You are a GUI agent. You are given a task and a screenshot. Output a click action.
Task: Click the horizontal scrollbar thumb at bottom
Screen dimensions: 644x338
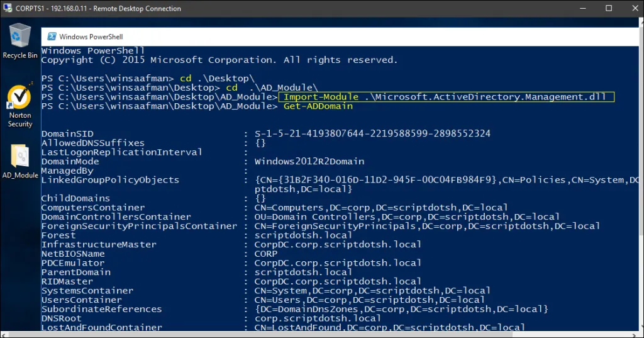pyautogui.click(x=261, y=335)
